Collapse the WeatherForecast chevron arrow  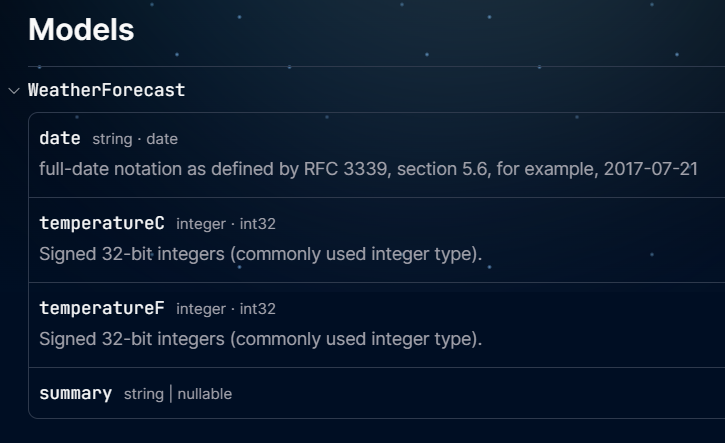click(x=14, y=91)
